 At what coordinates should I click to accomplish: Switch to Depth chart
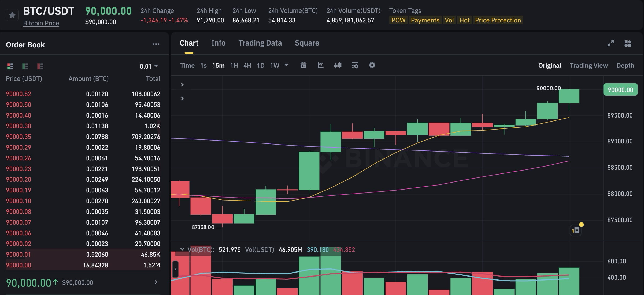(625, 66)
